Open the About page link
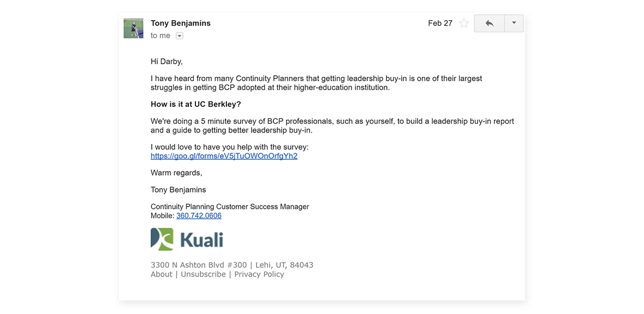The width and height of the screenshot is (644, 314). pyautogui.click(x=161, y=274)
